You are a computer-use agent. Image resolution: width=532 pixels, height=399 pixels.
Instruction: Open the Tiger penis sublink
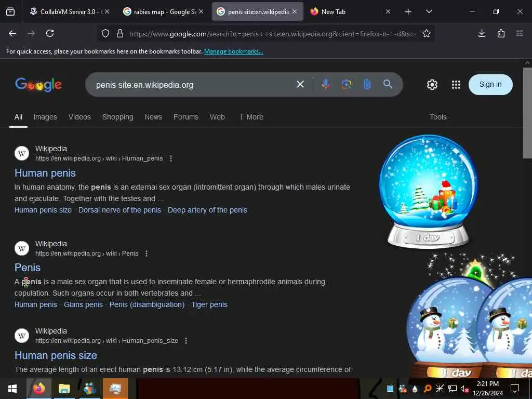coord(209,304)
